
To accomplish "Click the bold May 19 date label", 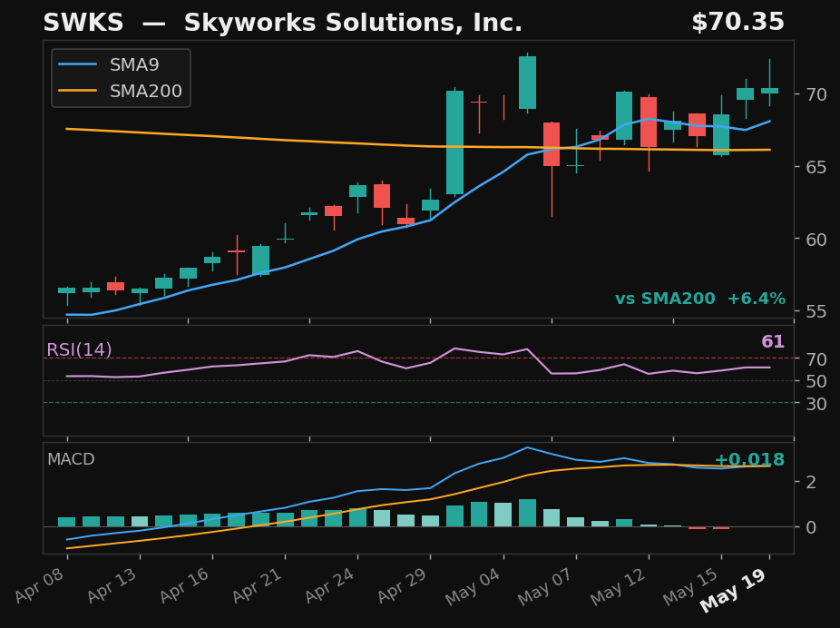I will (735, 589).
